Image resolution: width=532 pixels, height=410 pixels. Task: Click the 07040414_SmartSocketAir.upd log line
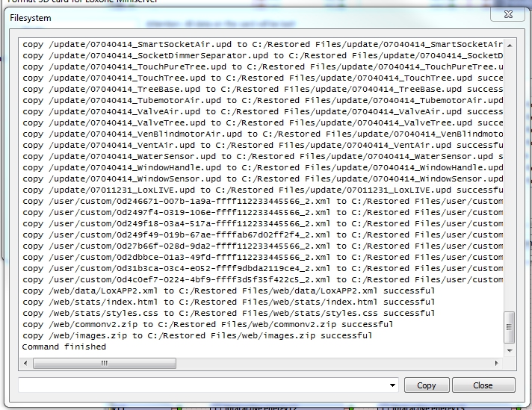tap(262, 45)
